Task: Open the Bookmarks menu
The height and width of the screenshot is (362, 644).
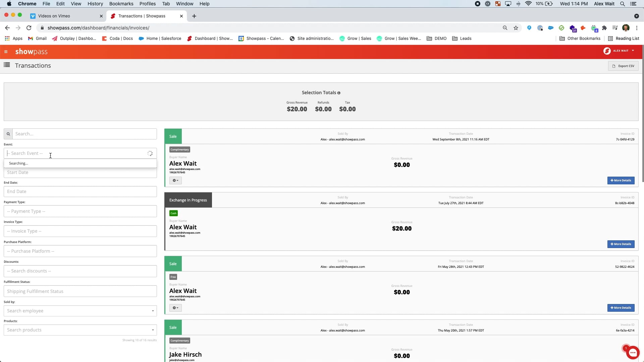Action: point(121,4)
